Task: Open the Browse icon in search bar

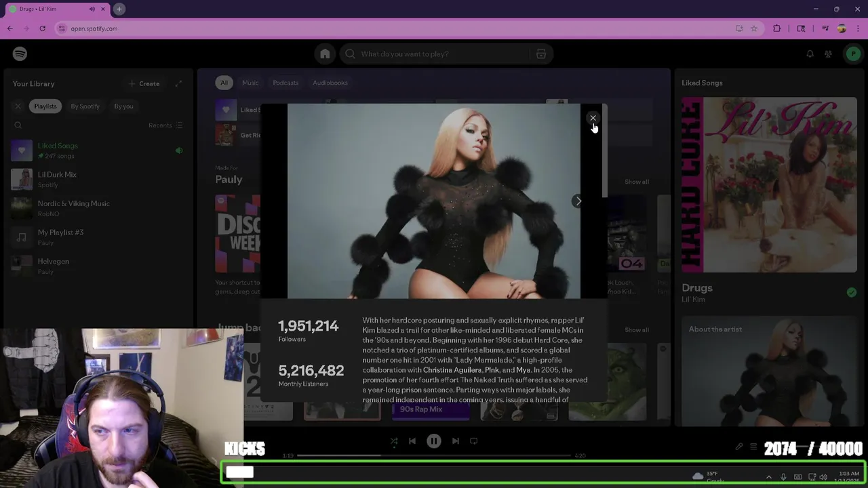Action: pos(541,54)
